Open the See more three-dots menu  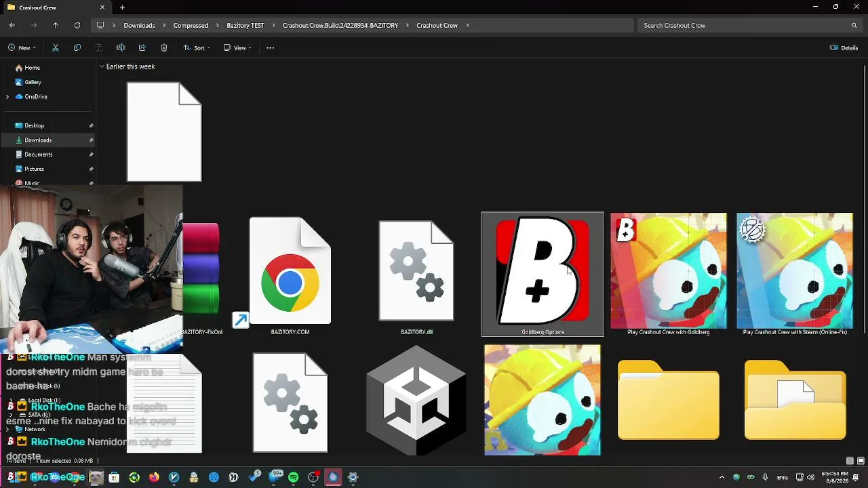270,47
